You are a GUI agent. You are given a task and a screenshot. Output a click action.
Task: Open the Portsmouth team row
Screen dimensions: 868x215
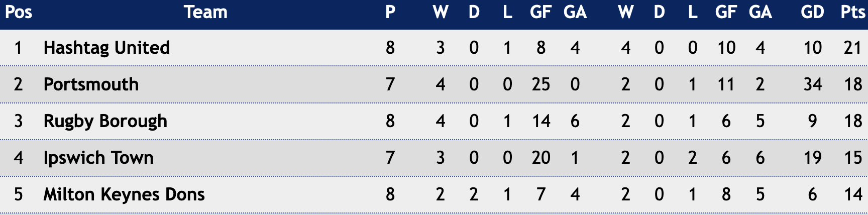coord(434,84)
